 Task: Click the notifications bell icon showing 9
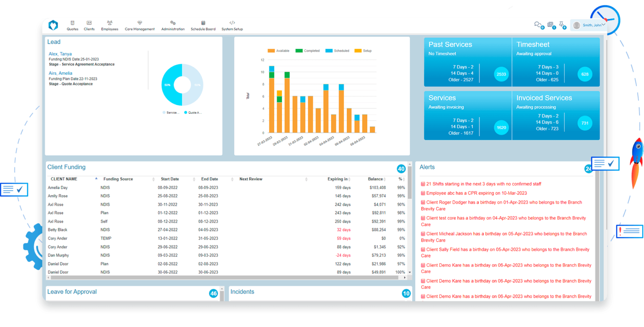[562, 25]
